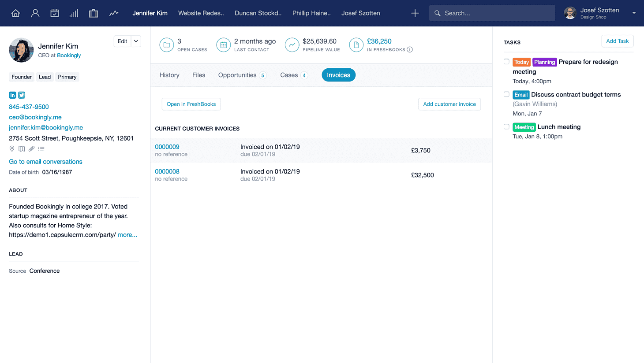The width and height of the screenshot is (644, 363).
Task: Click the map pin icon below the address
Action: tap(12, 149)
